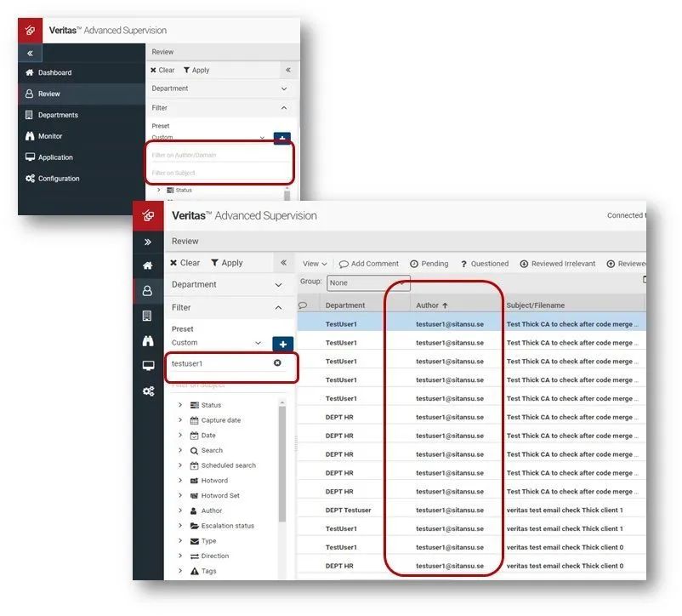The height and width of the screenshot is (616, 682).
Task: Sort by Subject/Filename column header
Action: [536, 305]
